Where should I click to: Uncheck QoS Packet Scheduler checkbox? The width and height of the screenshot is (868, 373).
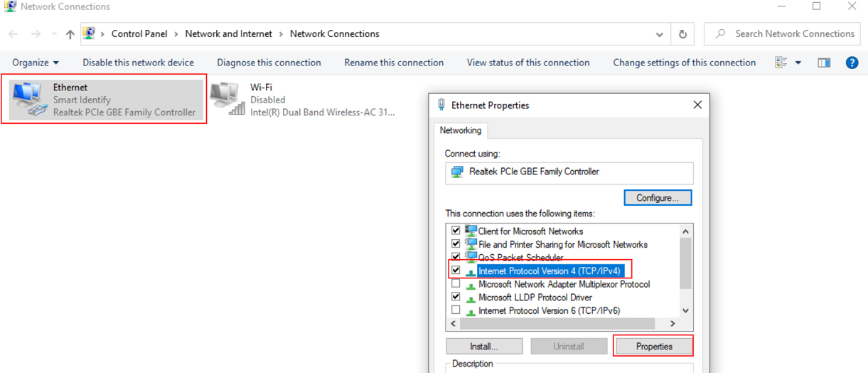(x=456, y=257)
